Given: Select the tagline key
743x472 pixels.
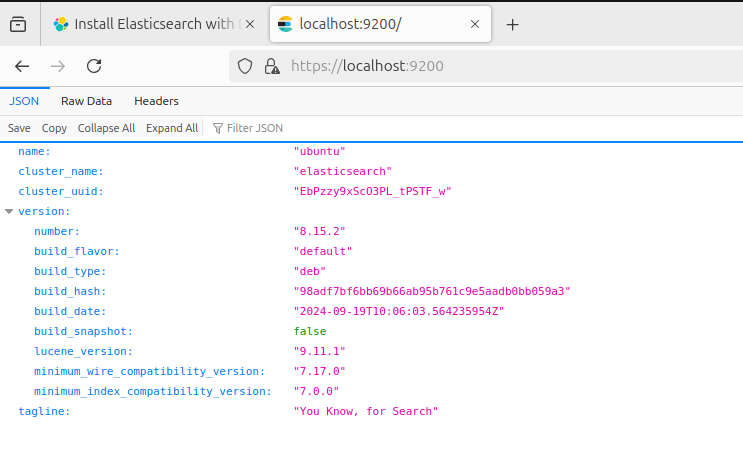Looking at the screenshot, I should tap(44, 411).
